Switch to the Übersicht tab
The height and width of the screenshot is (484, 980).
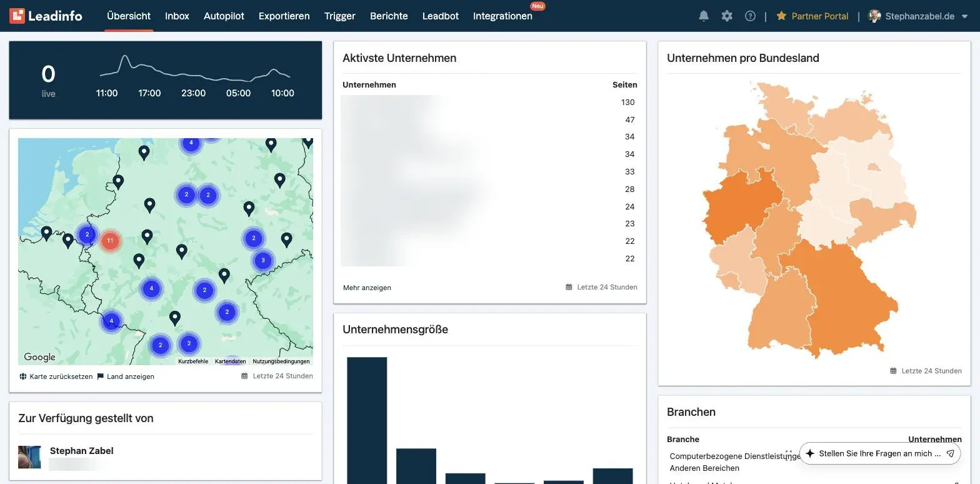coord(129,16)
